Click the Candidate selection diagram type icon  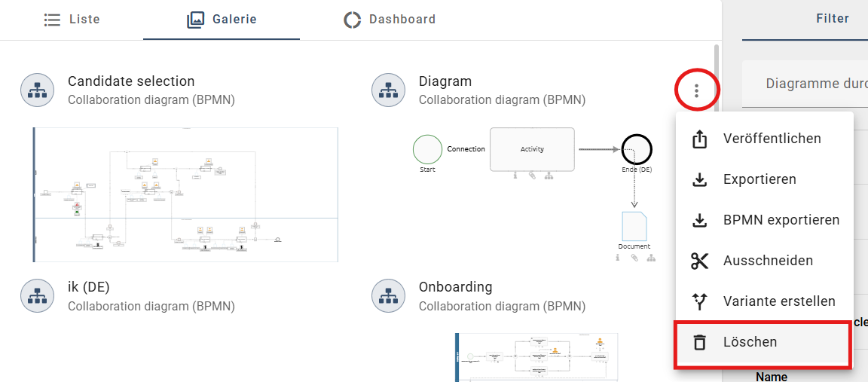point(37,90)
